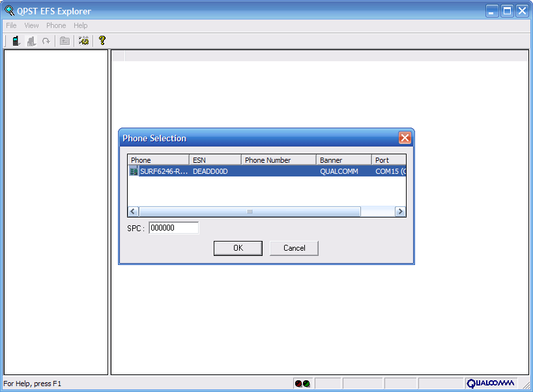Sort by the Phone column header

[x=158, y=160]
